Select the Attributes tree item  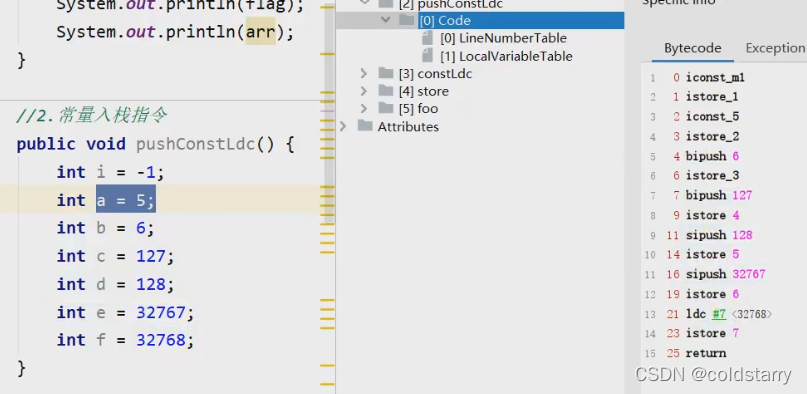tap(408, 127)
